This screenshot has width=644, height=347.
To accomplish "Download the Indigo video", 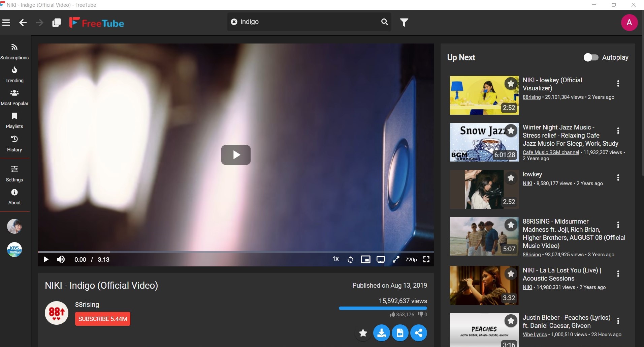I will (382, 333).
